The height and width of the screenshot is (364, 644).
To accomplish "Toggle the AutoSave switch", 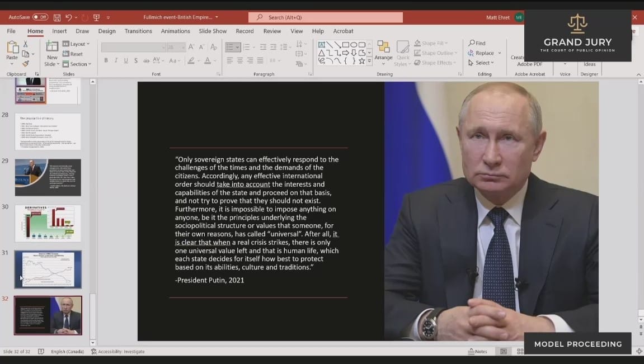I will point(40,17).
